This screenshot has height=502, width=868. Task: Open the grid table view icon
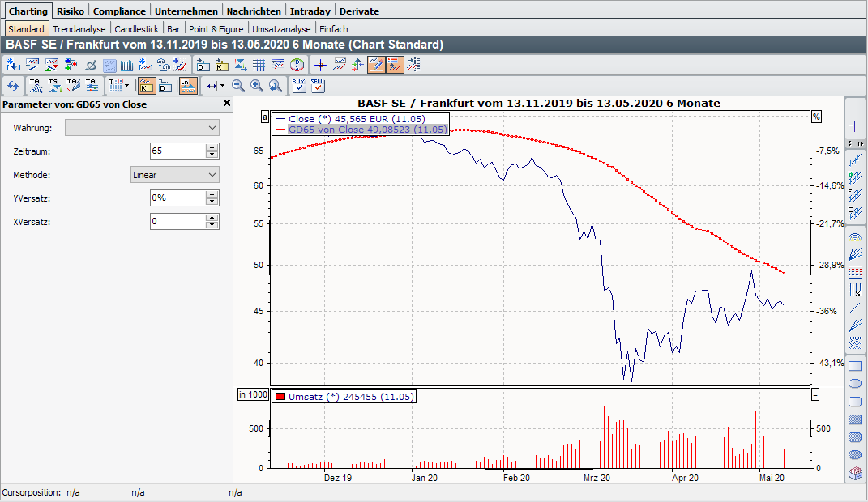(259, 66)
